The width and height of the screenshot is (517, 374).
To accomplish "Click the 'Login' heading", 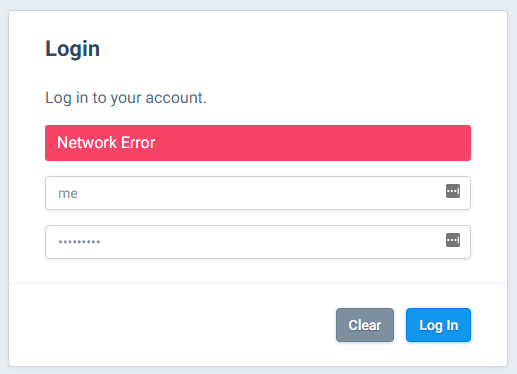I will (73, 49).
